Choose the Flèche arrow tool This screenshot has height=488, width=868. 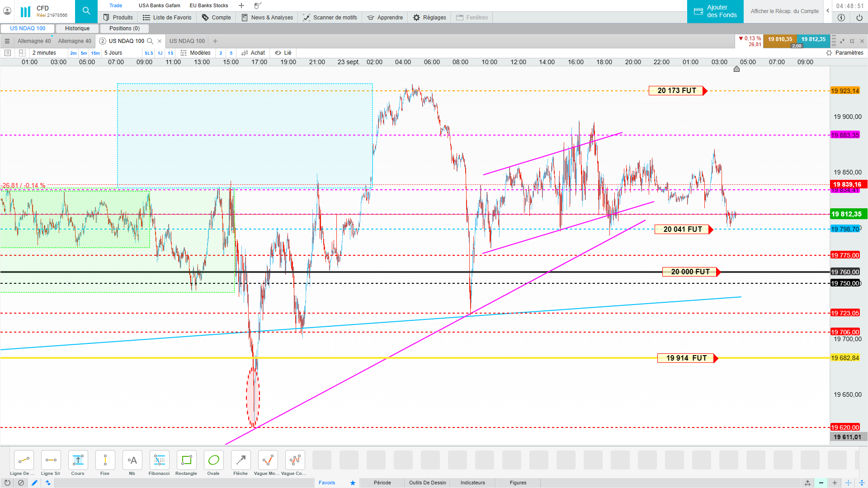pos(241,460)
